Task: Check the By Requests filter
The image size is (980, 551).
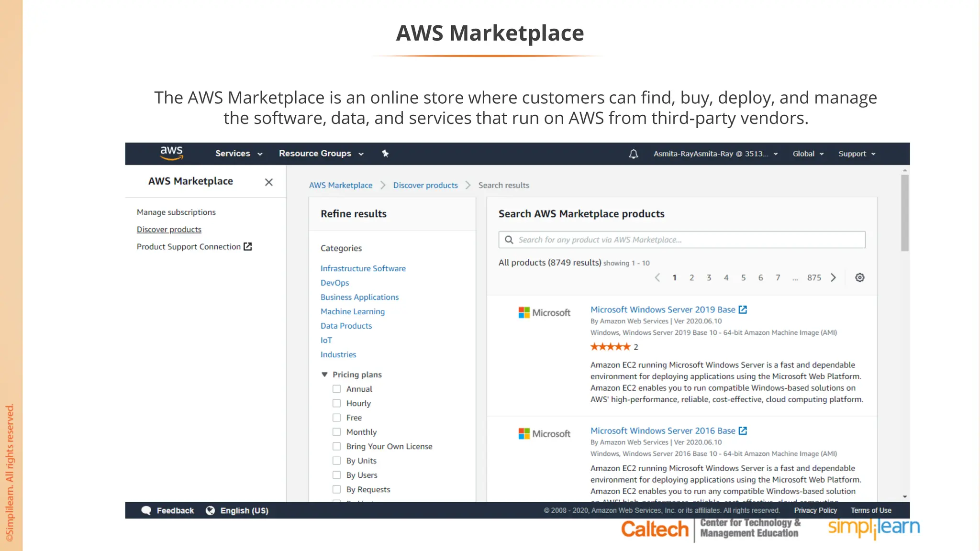Action: tap(337, 489)
